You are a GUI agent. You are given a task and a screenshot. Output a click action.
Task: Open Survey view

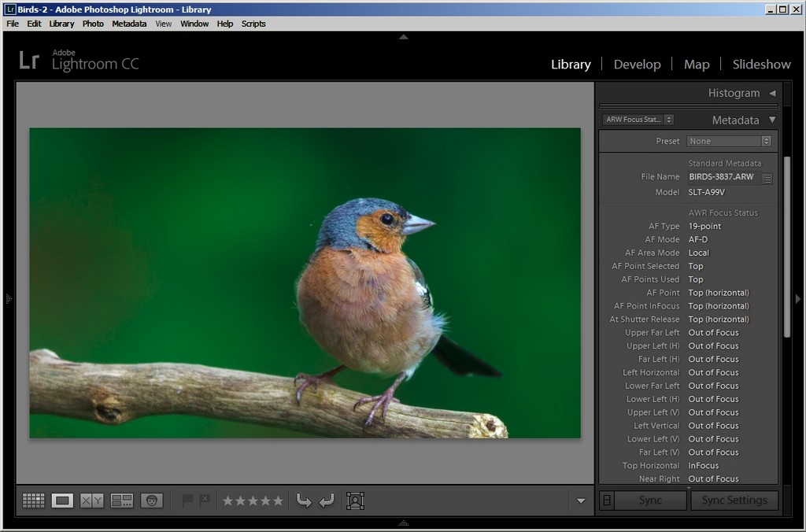pos(122,501)
